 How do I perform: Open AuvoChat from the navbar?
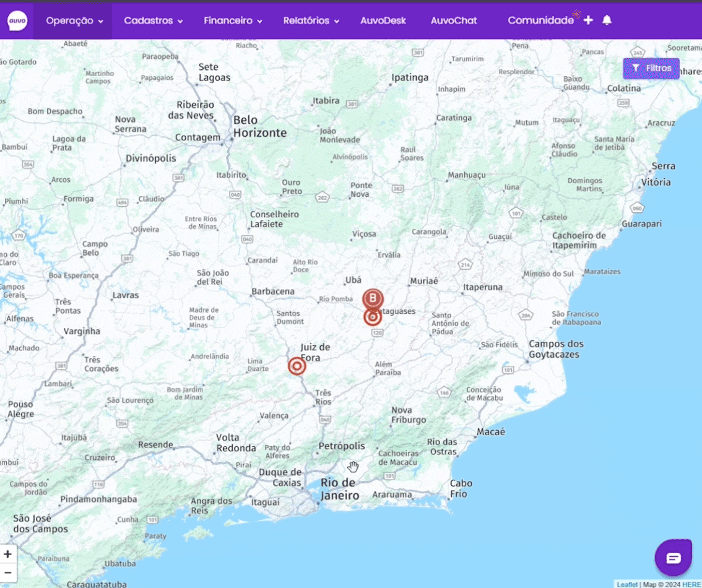[x=454, y=20]
